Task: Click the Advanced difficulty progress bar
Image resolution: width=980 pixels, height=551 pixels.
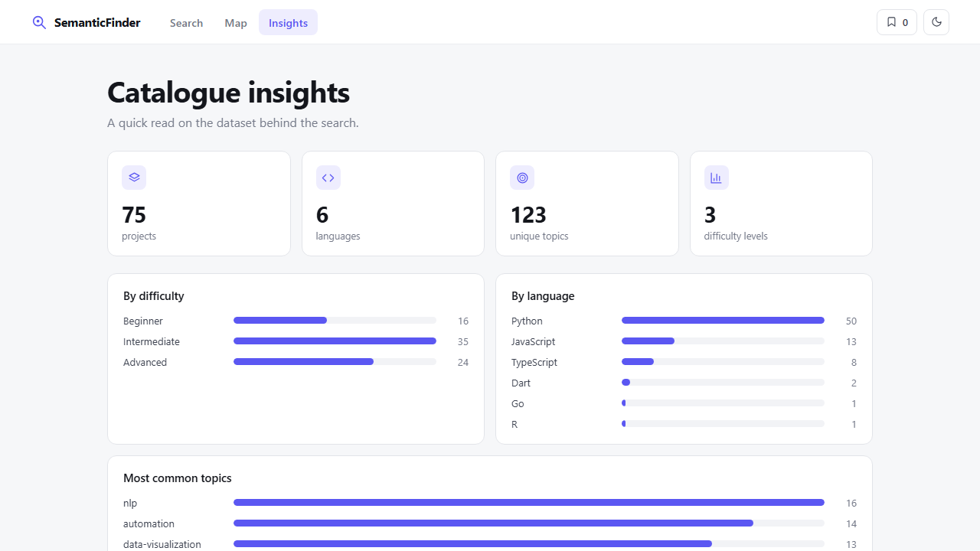Action: (335, 362)
